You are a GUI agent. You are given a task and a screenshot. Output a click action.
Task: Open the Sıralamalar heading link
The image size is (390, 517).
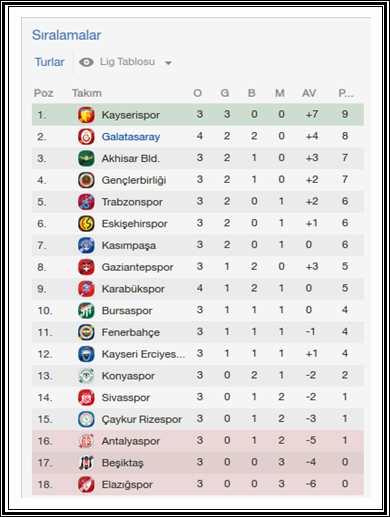[66, 35]
